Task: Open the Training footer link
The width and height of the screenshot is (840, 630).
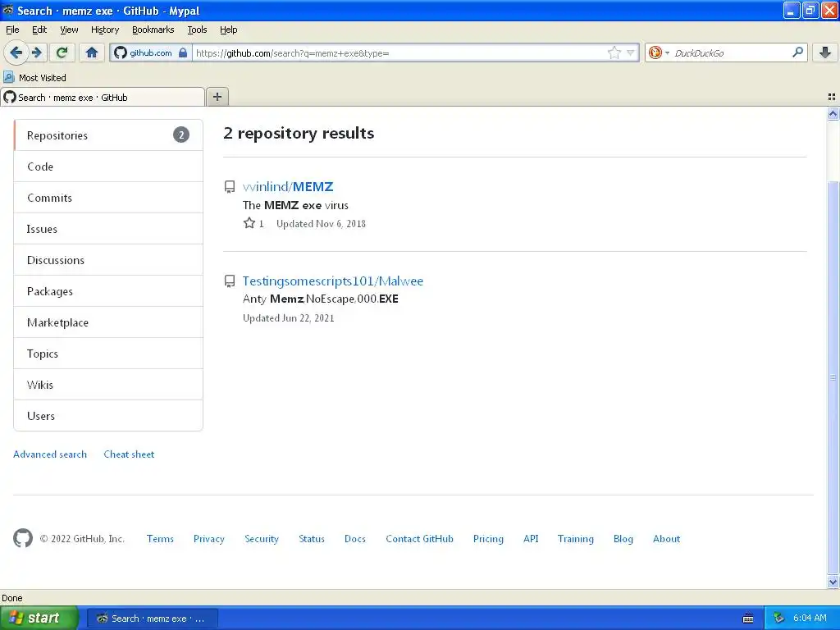Action: click(x=575, y=539)
